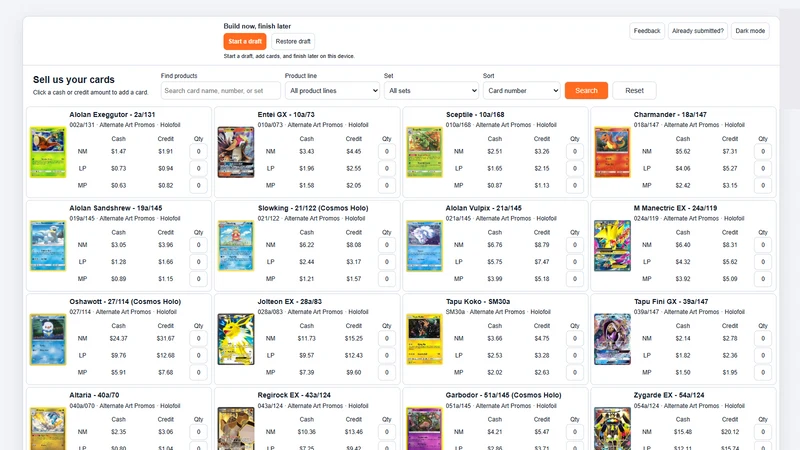Select Jolteon EX MP credit $9.60

[354, 372]
